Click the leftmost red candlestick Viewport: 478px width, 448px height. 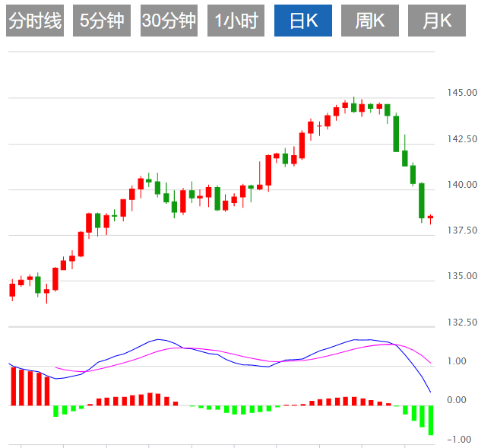pos(12,289)
